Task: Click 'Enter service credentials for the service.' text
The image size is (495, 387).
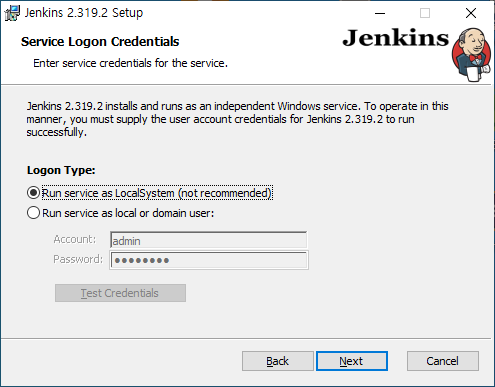Action: [x=130, y=63]
